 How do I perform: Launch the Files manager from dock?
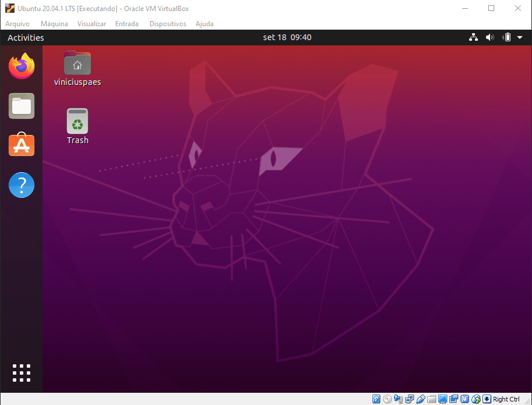pos(22,106)
